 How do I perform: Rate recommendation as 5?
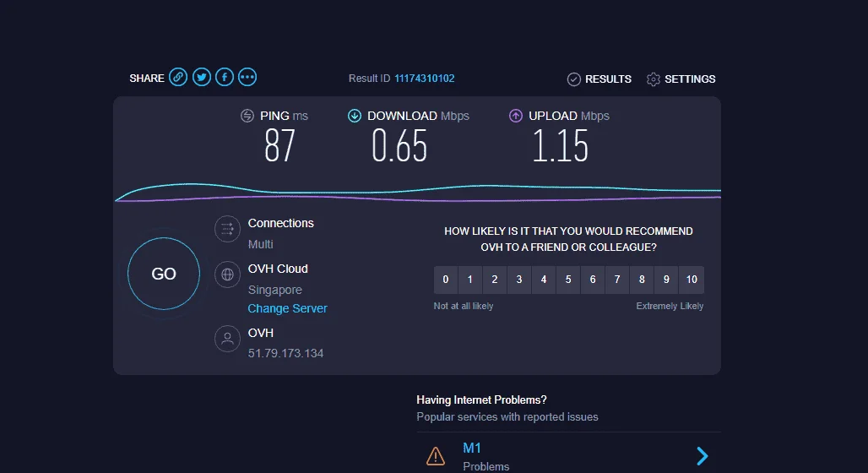568,280
